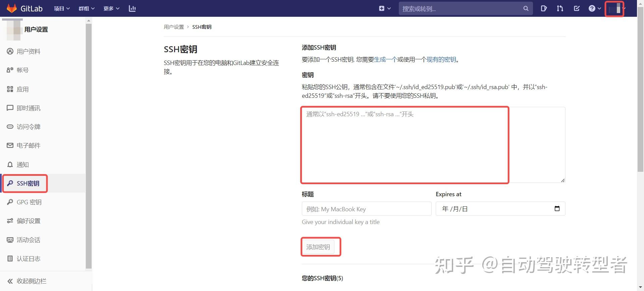
Task: Open the activity chart icon
Action: (132, 8)
